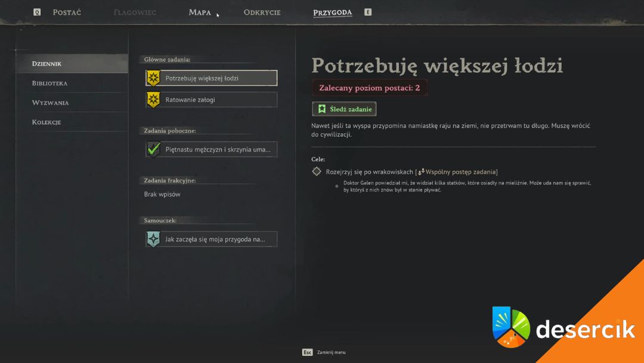Image resolution: width=644 pixels, height=363 pixels.
Task: Click green checkmark icon of Piętnastu mężczyzn quest
Action: point(154,149)
